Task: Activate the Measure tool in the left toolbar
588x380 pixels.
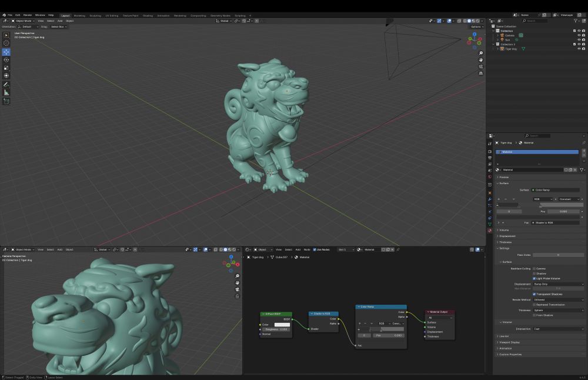Action: pyautogui.click(x=6, y=92)
